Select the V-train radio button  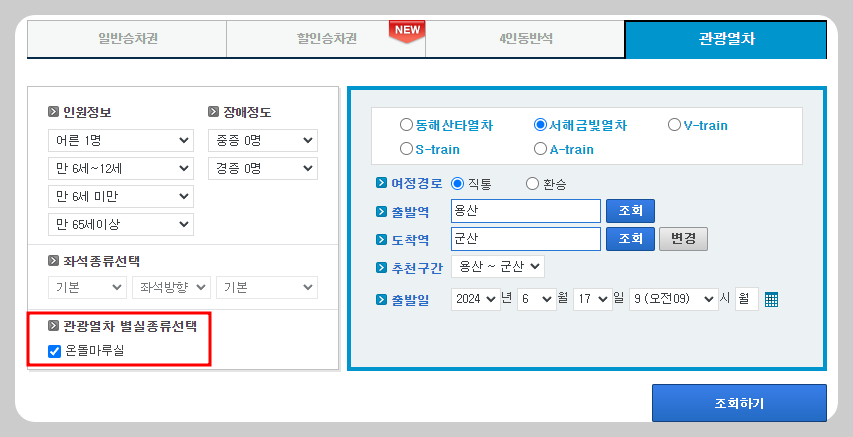tap(674, 125)
